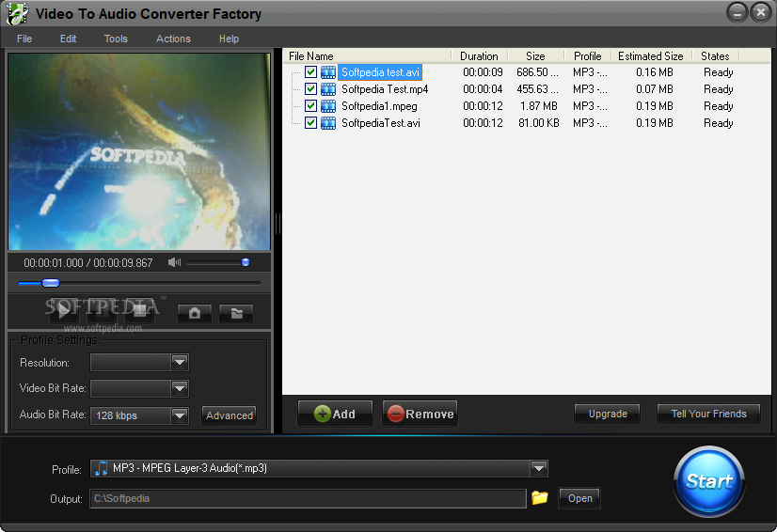The height and width of the screenshot is (532, 777).
Task: Select the highlighted Softpedia test.avi name
Action: 380,72
